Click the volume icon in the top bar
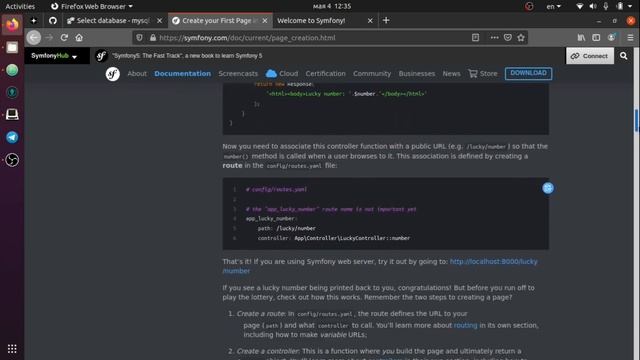640x360 pixels. (x=593, y=6)
